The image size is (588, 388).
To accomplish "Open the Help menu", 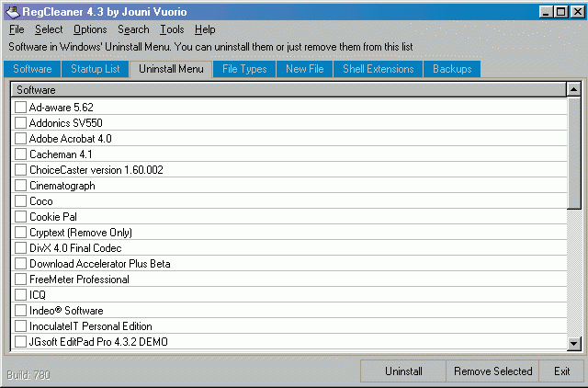I will click(205, 29).
